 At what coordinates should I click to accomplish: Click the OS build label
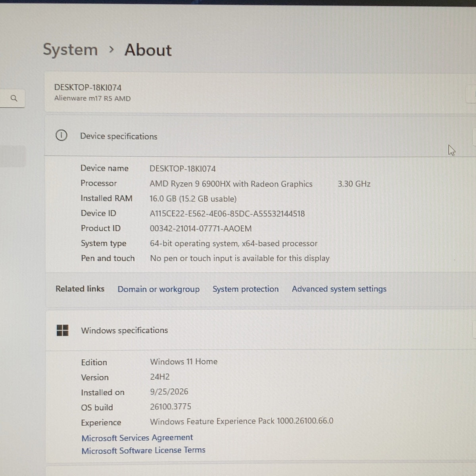(97, 407)
